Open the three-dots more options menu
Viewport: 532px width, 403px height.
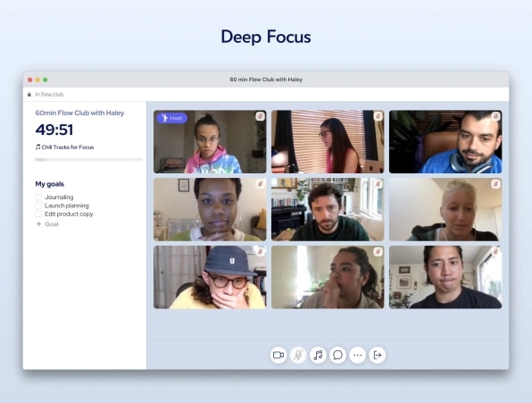tap(358, 355)
